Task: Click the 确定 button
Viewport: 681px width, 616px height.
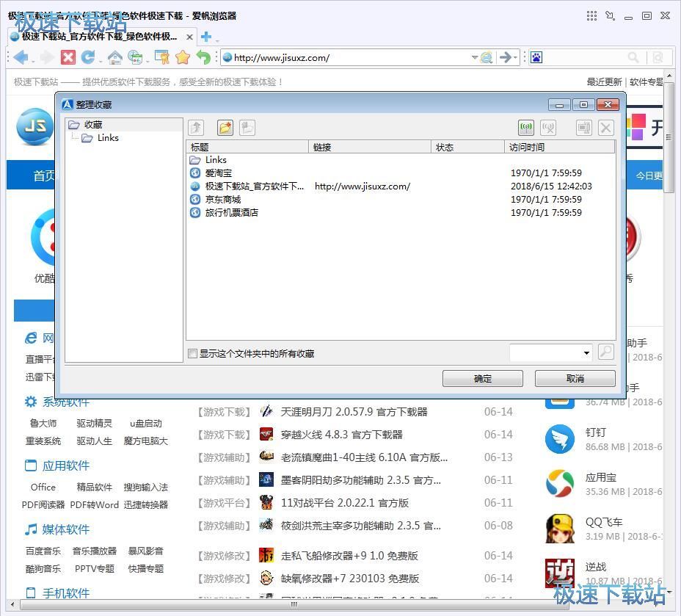Action: tap(483, 378)
